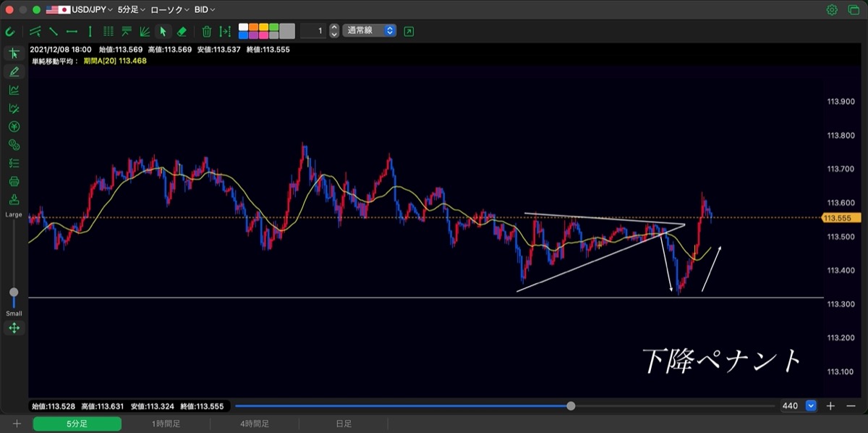868x433 pixels.
Task: Select the trend line drawing tool
Action: [53, 31]
